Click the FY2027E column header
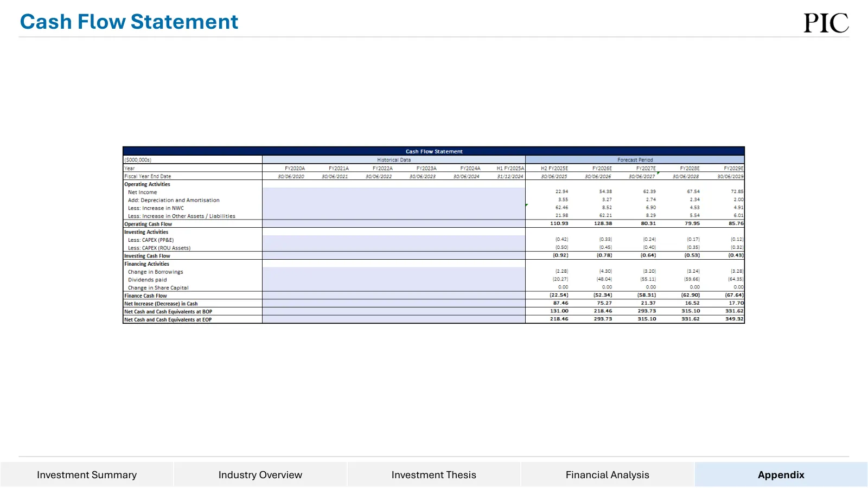The width and height of the screenshot is (868, 488). [x=646, y=168]
